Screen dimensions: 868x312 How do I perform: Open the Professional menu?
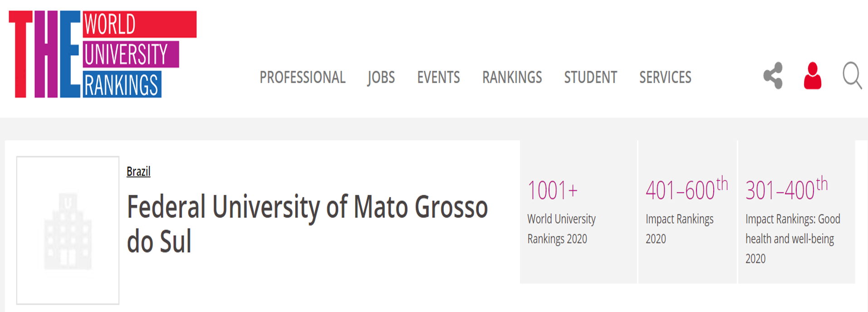point(302,78)
